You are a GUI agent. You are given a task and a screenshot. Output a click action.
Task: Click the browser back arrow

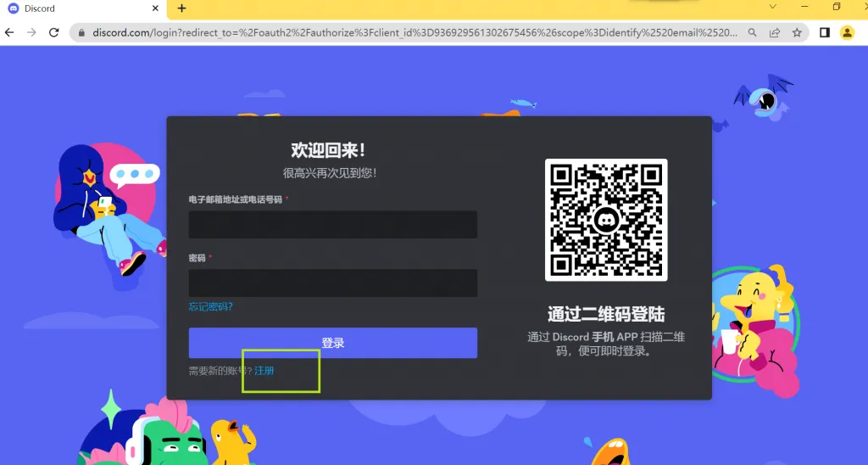[x=9, y=33]
